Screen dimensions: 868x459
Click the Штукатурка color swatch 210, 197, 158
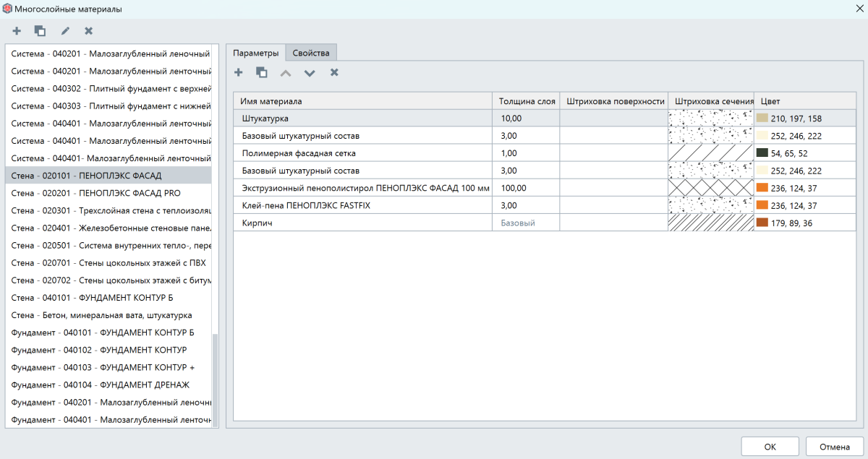(761, 118)
